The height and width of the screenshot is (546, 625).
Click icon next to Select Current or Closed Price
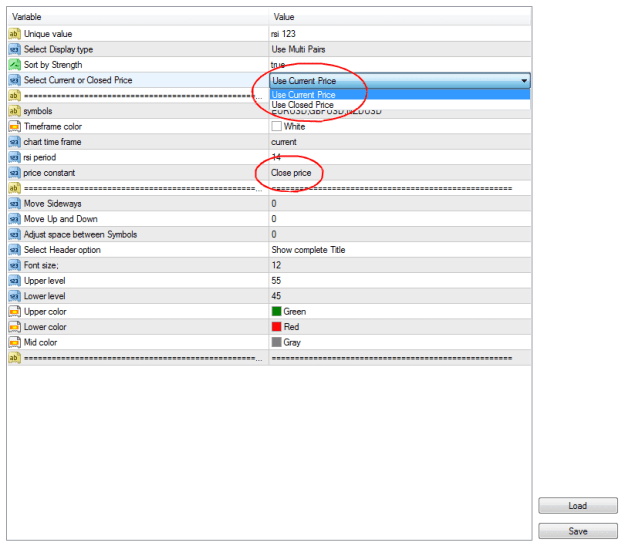coord(14,80)
